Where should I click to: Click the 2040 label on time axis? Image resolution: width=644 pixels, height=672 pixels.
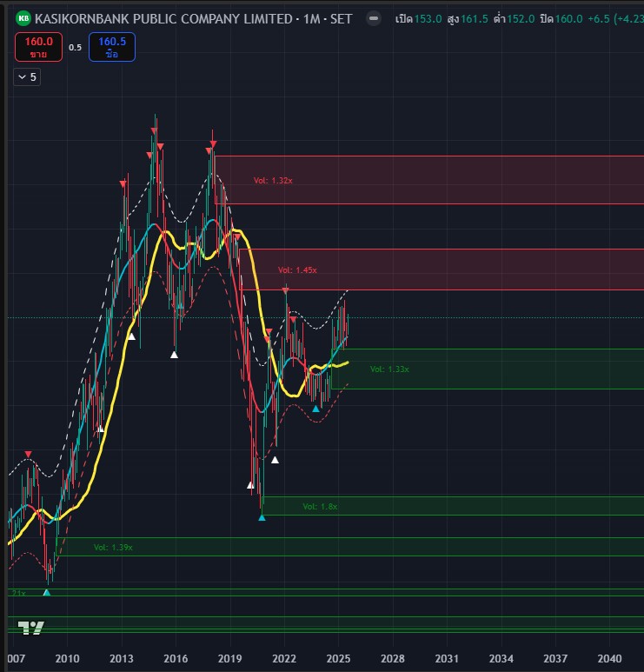tap(610, 659)
